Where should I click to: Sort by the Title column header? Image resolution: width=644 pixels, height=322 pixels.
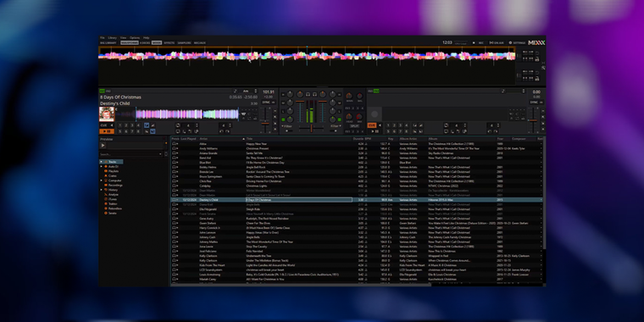pyautogui.click(x=298, y=139)
